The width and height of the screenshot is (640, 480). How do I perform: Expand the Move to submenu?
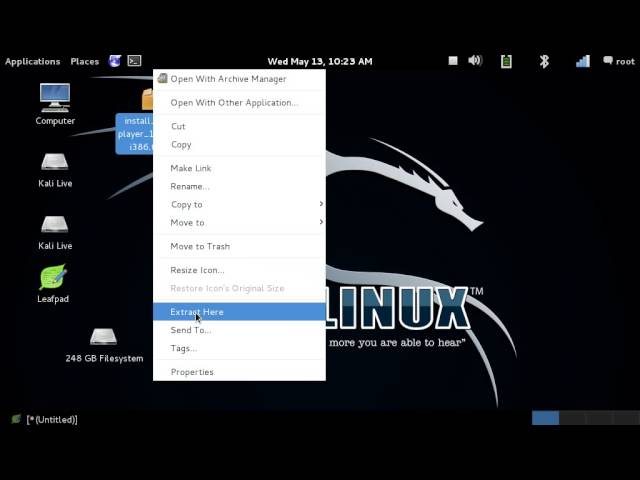[239, 223]
